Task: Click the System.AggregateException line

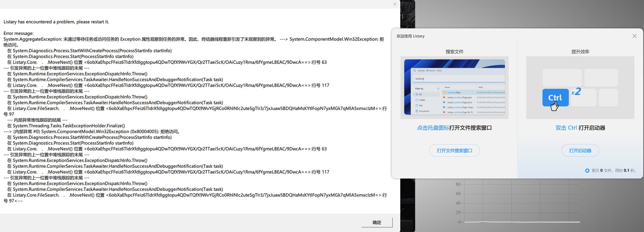Action: pos(194,42)
